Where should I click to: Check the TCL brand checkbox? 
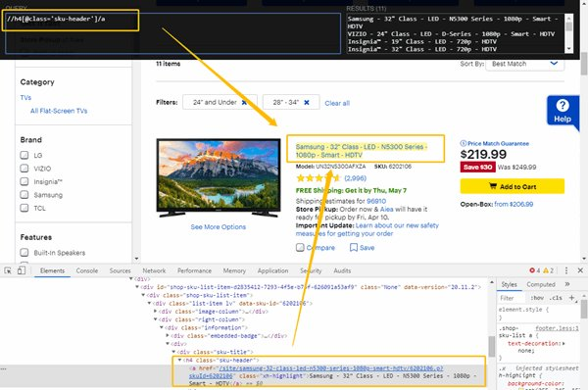[24, 208]
